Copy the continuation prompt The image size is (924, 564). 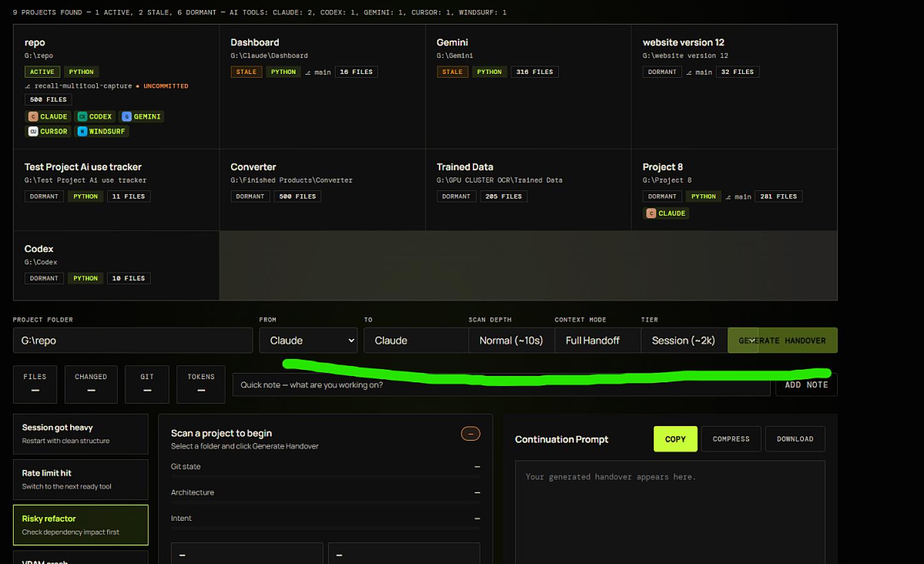[x=675, y=439]
